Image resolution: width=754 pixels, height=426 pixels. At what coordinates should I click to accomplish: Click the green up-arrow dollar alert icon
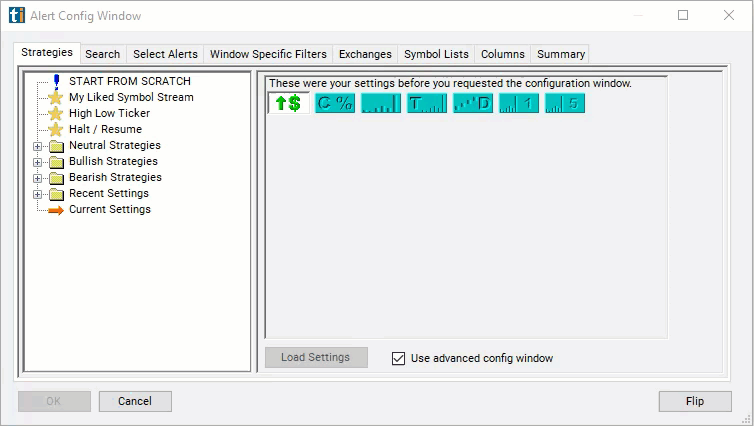point(288,103)
